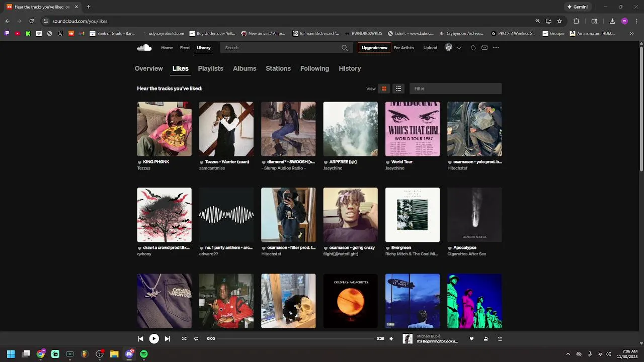Open the browser extensions puzzle icon
Screen dimensions: 644x362
tap(577, 21)
